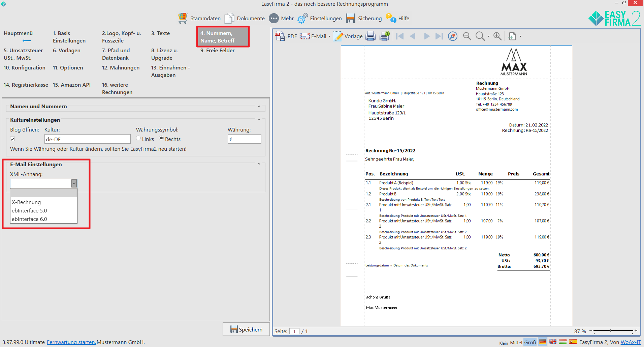Open 3. Texte settings
Image resolution: width=644 pixels, height=347 pixels.
[x=160, y=33]
